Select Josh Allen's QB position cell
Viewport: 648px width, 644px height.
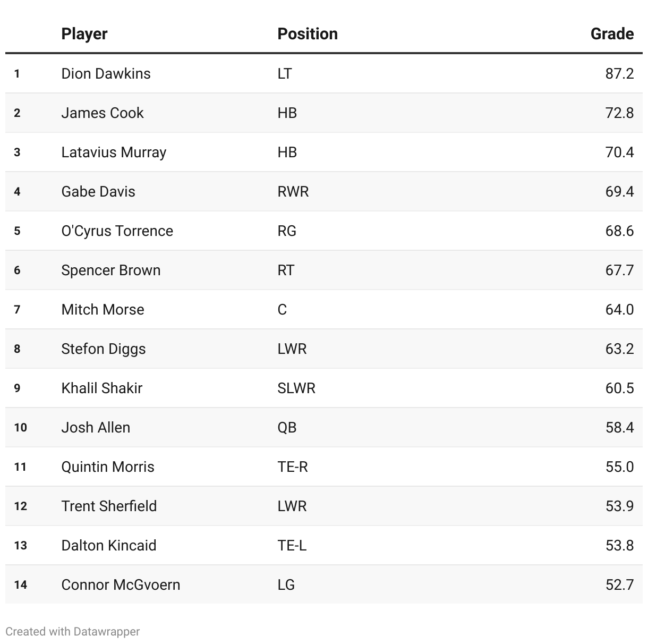(287, 427)
